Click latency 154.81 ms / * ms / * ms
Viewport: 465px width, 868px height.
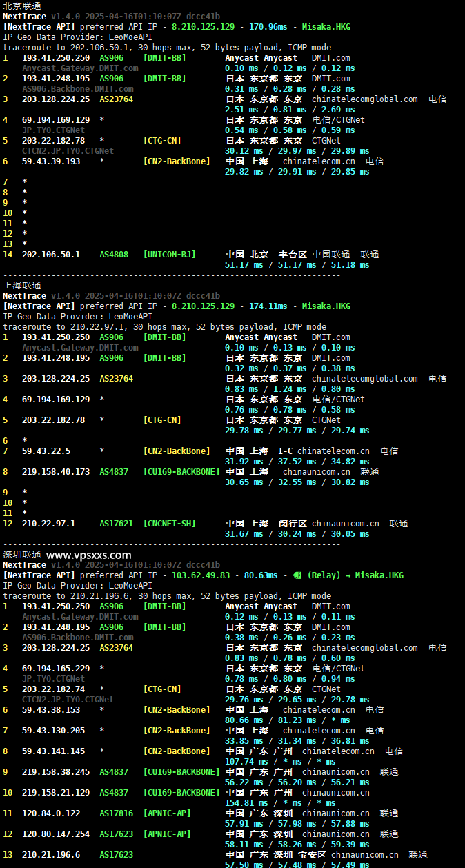pos(280,803)
